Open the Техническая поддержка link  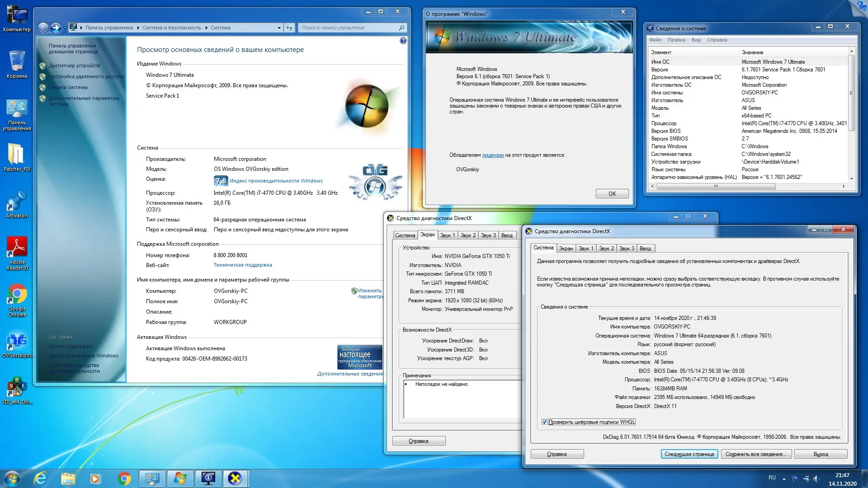click(x=243, y=265)
